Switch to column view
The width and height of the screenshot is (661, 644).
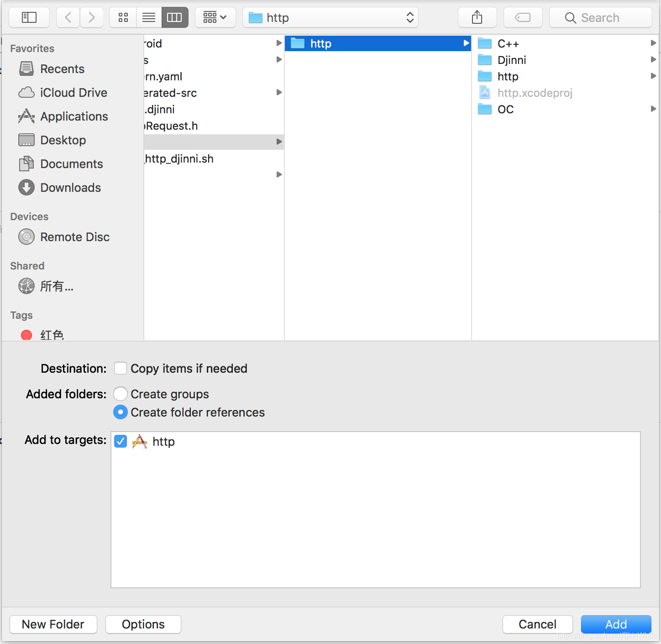coord(175,17)
